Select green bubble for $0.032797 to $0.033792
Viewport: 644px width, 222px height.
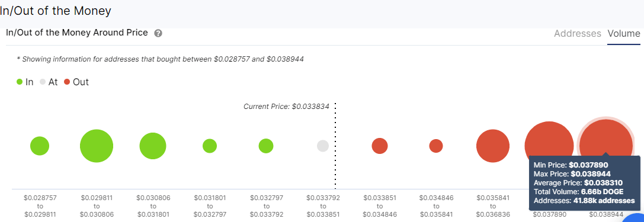[266, 146]
